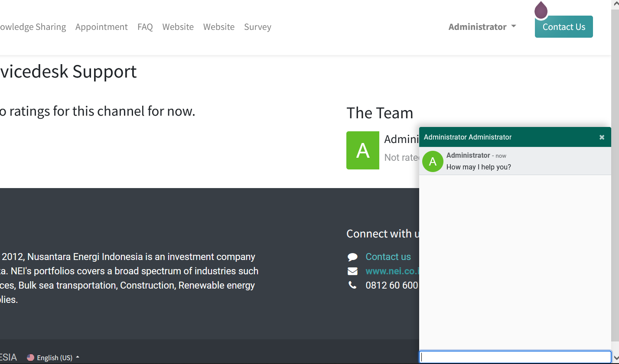This screenshot has width=619, height=364.
Task: Click the purple droplet icon above Contact Us
Action: 541,10
